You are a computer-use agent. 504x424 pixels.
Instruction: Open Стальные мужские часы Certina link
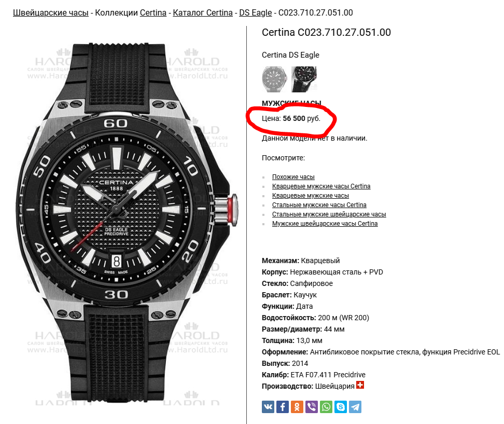[319, 205]
